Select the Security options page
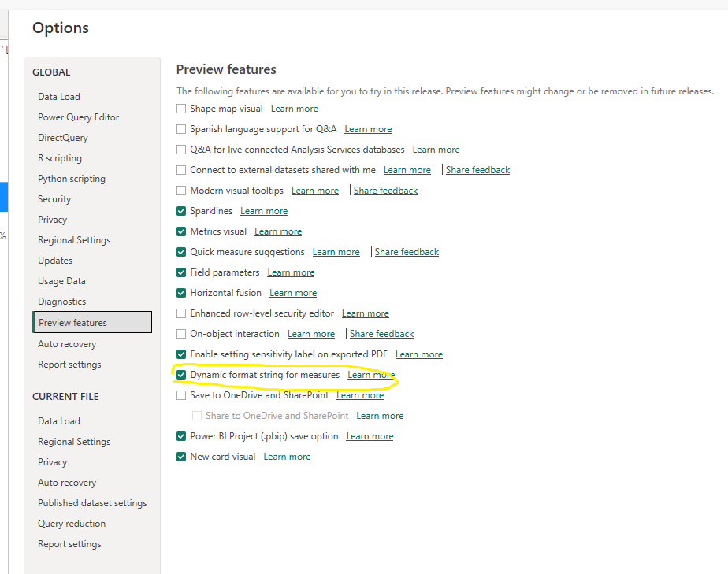Screen dimensions: 728x574 [x=54, y=199]
